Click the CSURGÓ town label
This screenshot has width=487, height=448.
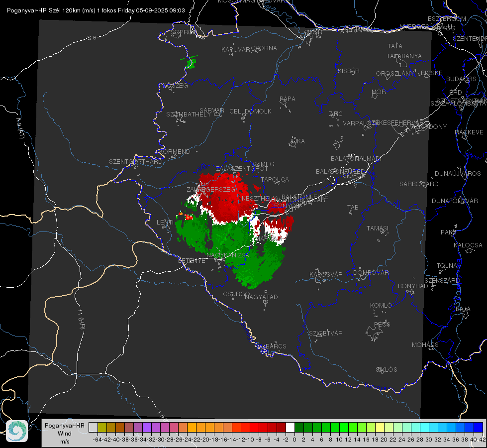pyautogui.click(x=236, y=294)
